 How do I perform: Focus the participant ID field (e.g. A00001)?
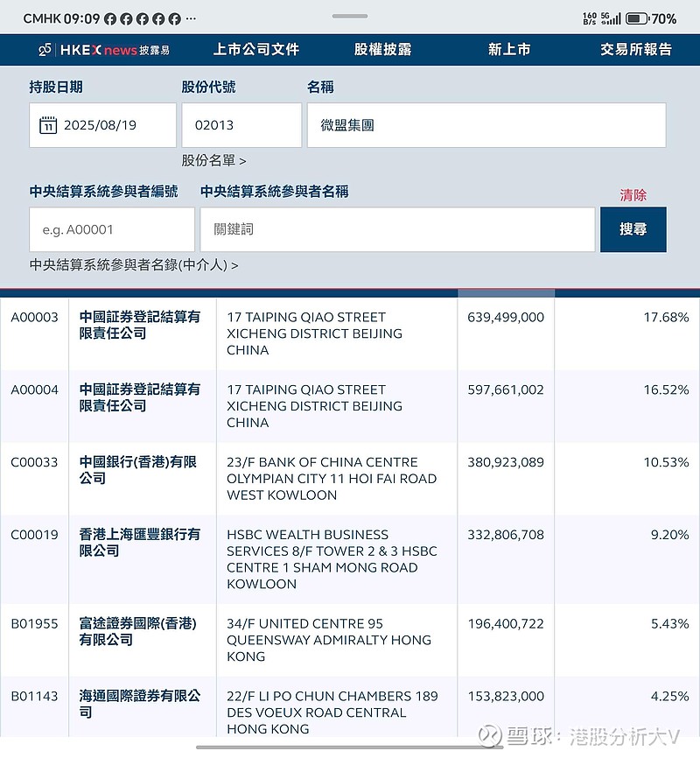coord(112,229)
